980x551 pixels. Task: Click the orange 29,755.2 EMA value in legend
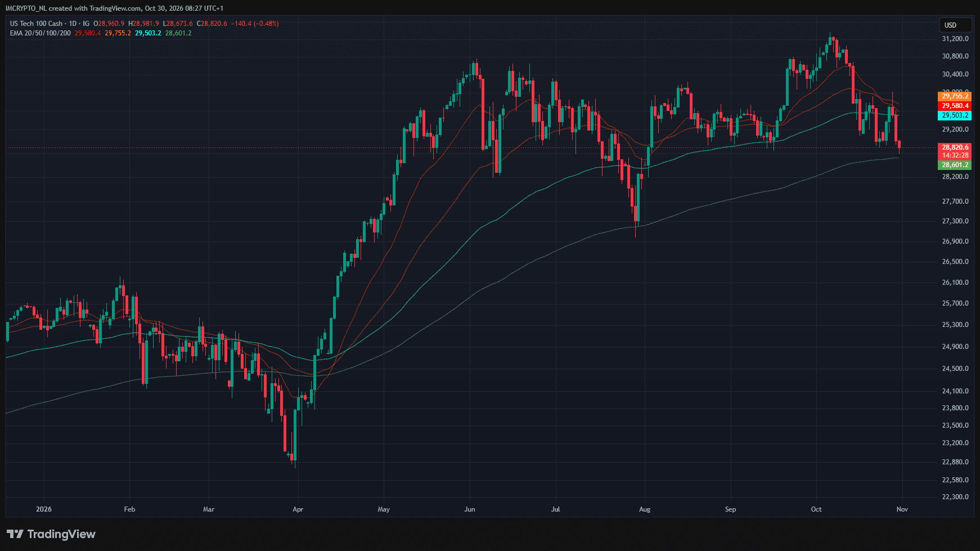(118, 33)
